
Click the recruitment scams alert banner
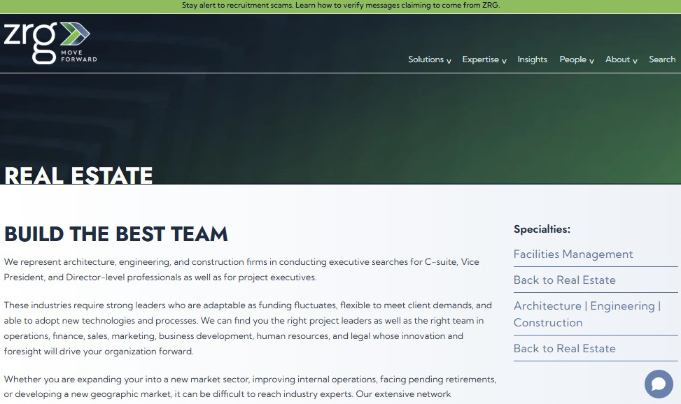coord(340,6)
